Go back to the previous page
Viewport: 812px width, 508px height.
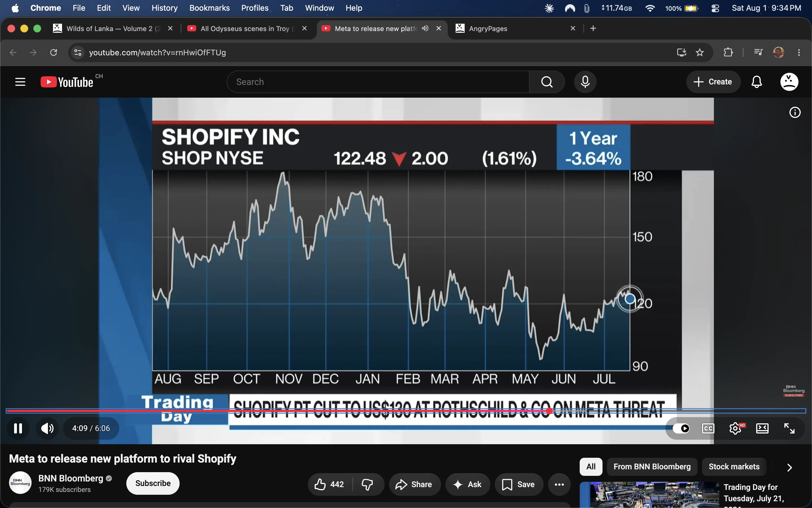[13, 52]
